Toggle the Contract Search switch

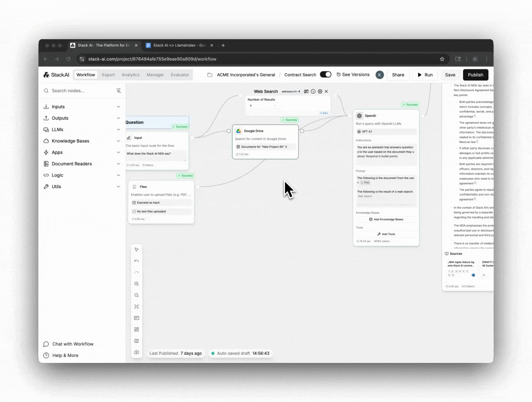click(x=326, y=74)
